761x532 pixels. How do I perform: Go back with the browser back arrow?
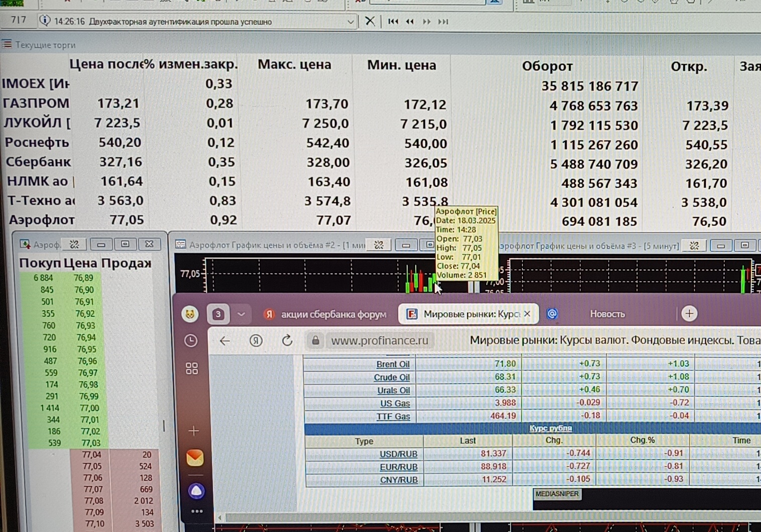point(225,341)
